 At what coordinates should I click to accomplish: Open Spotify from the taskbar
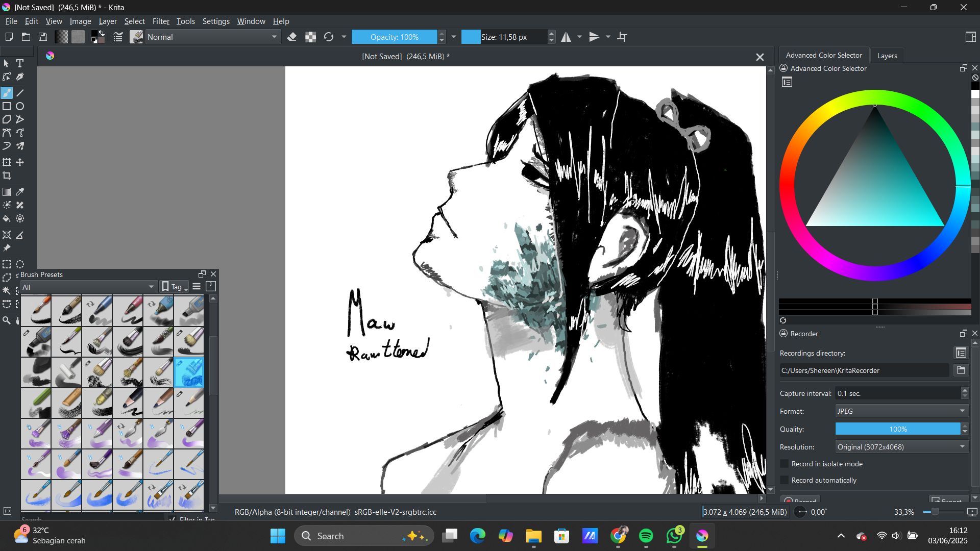pos(646,536)
